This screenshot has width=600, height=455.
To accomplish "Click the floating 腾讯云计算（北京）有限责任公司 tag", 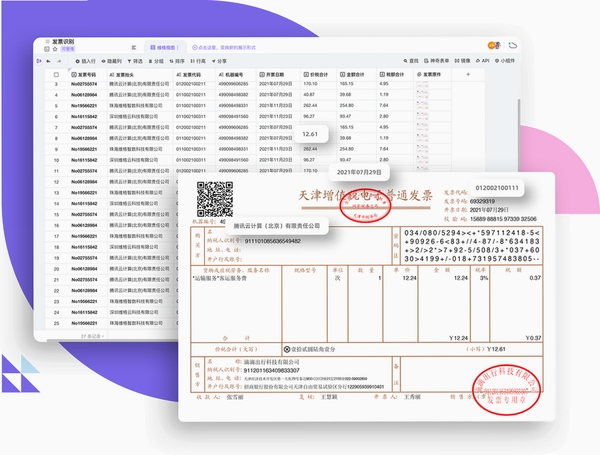I will pyautogui.click(x=277, y=226).
